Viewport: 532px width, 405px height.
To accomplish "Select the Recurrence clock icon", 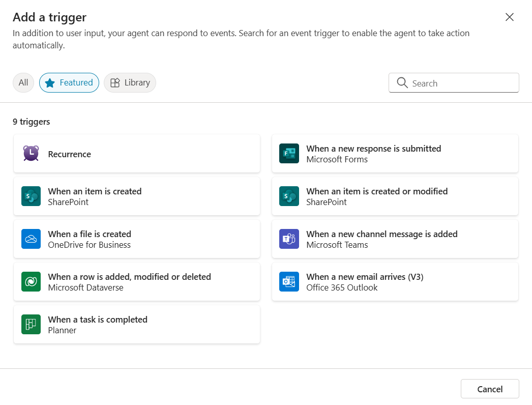I will 31,153.
